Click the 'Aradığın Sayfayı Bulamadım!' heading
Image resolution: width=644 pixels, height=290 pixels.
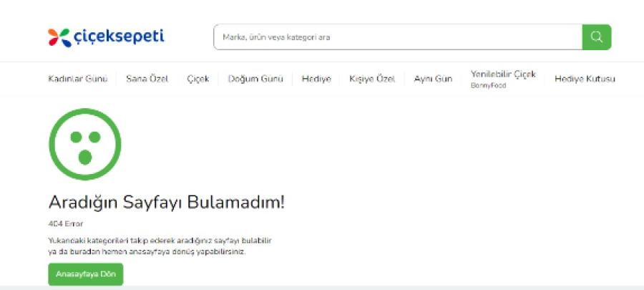click(x=166, y=201)
